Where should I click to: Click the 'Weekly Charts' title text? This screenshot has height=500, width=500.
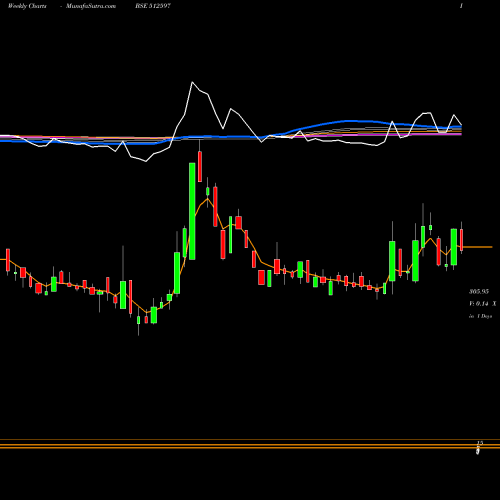(x=27, y=6)
